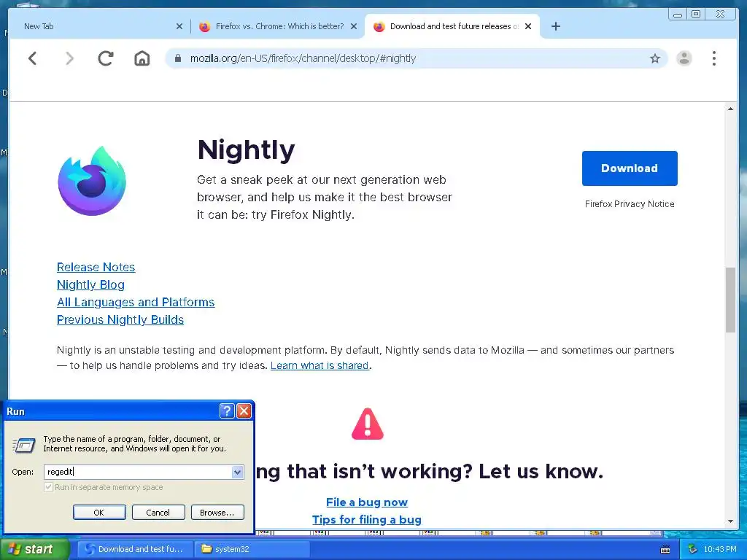Viewport: 747px width, 560px height.
Task: Click the Nightly heading text
Action: (247, 150)
